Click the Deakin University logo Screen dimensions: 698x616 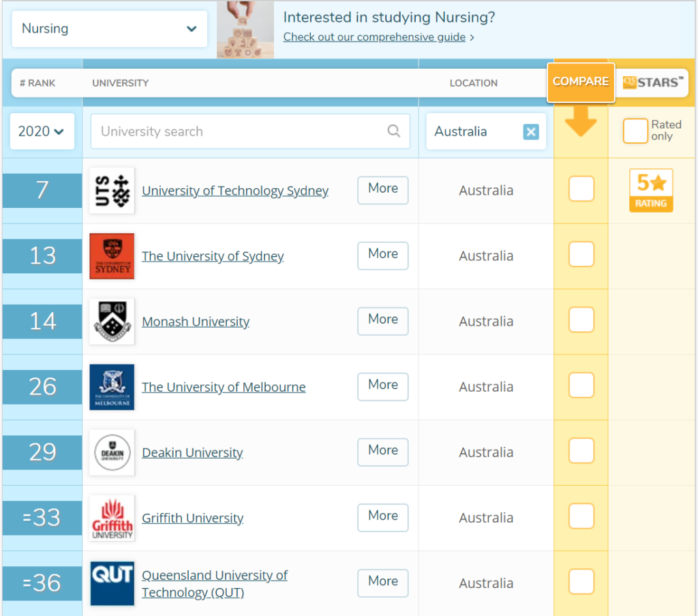(112, 452)
